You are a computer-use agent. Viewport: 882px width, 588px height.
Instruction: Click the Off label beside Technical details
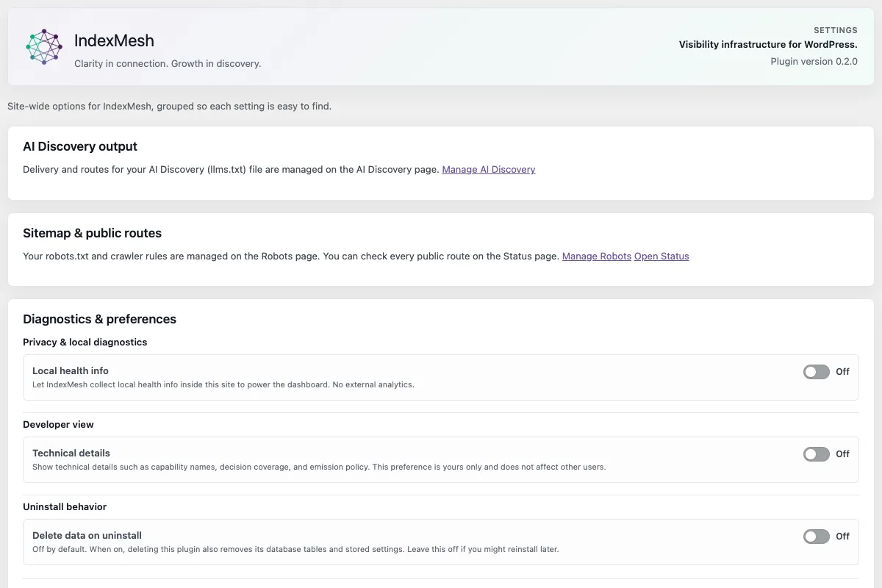click(842, 454)
